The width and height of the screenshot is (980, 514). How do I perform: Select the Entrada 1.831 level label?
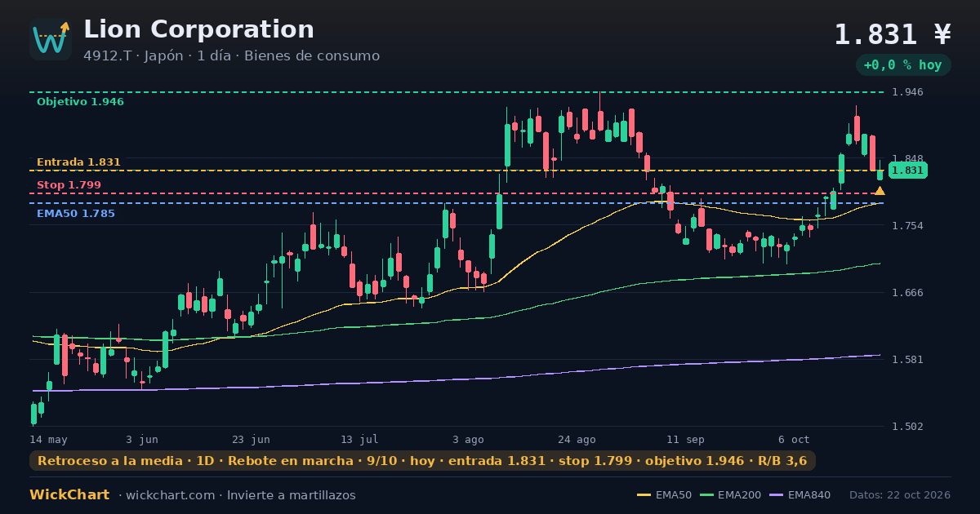point(78,162)
